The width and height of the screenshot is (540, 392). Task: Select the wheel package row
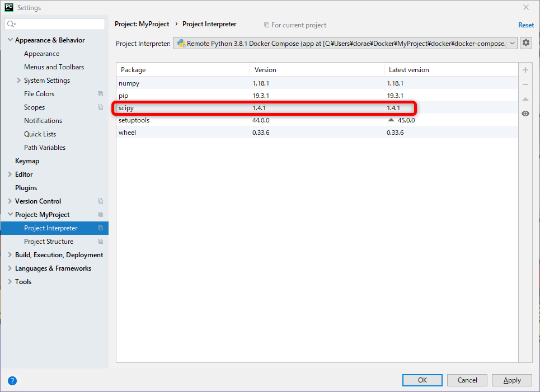click(x=317, y=133)
